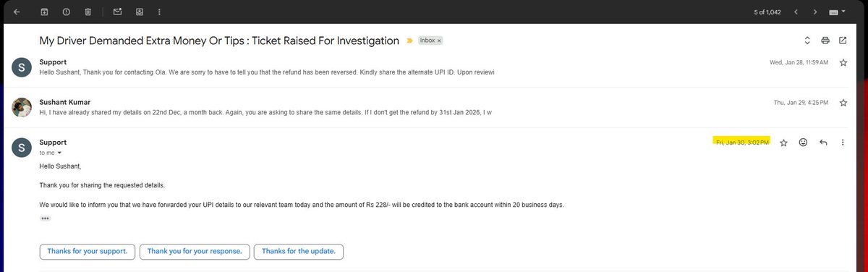Click 'Support' sender name on expanded message
The width and height of the screenshot is (868, 272).
(x=53, y=143)
